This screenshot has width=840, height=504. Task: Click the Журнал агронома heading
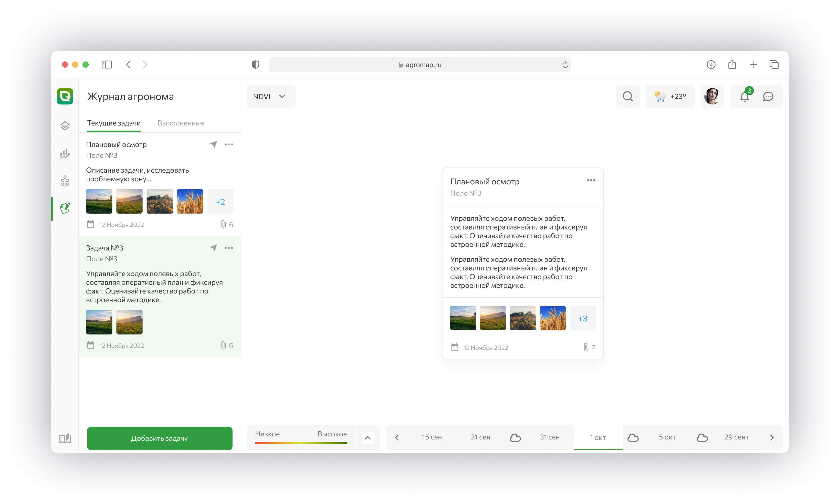pos(130,97)
